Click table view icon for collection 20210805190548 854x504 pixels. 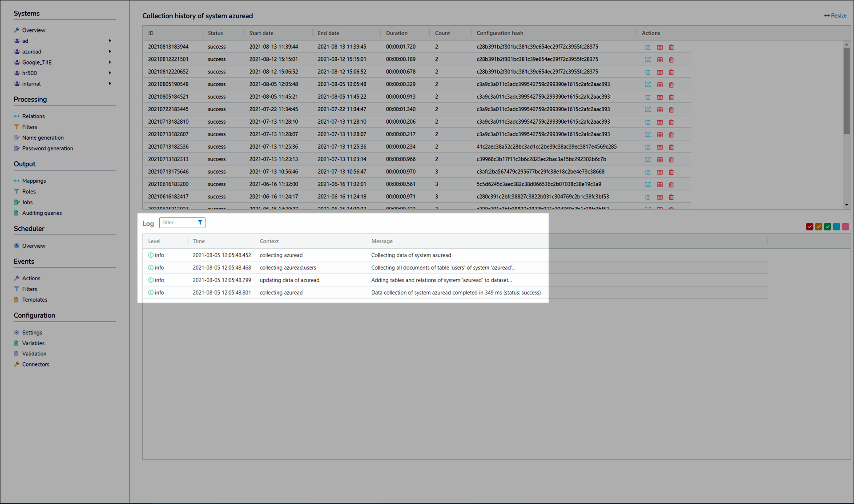point(660,85)
